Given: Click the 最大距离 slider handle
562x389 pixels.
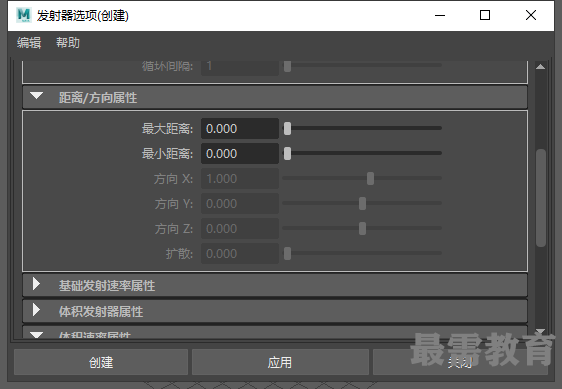Looking at the screenshot, I should pyautogui.click(x=287, y=128).
